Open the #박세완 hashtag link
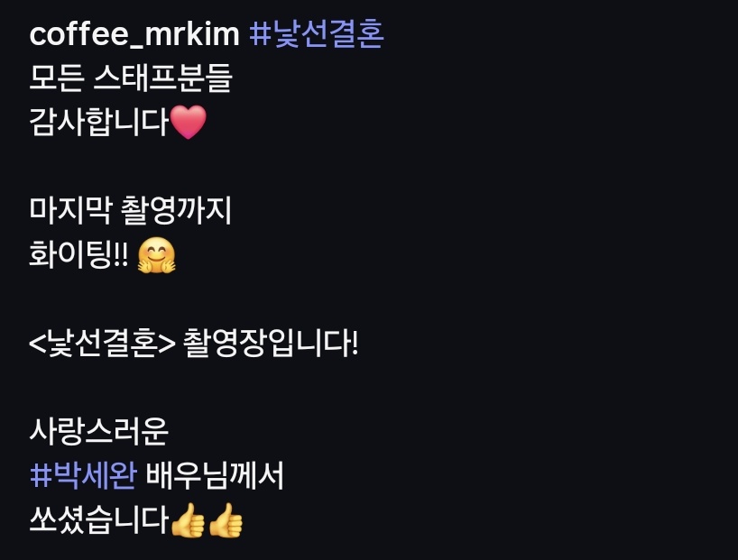 click(x=83, y=475)
